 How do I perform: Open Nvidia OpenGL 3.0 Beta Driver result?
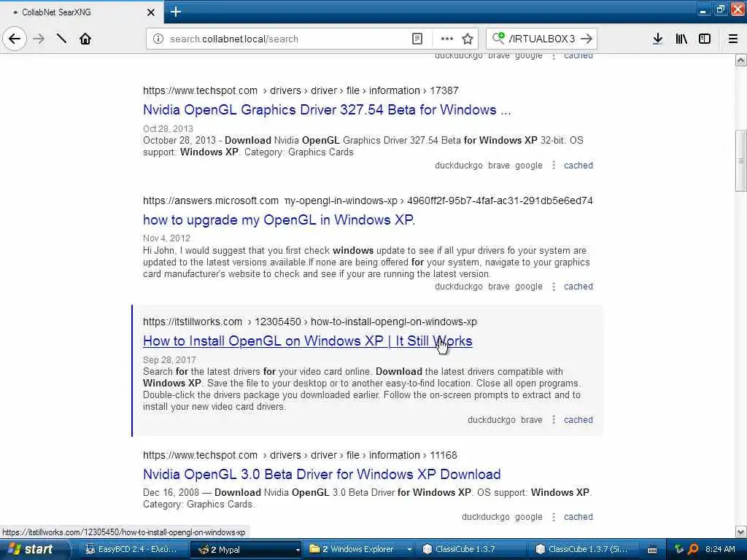pos(322,474)
